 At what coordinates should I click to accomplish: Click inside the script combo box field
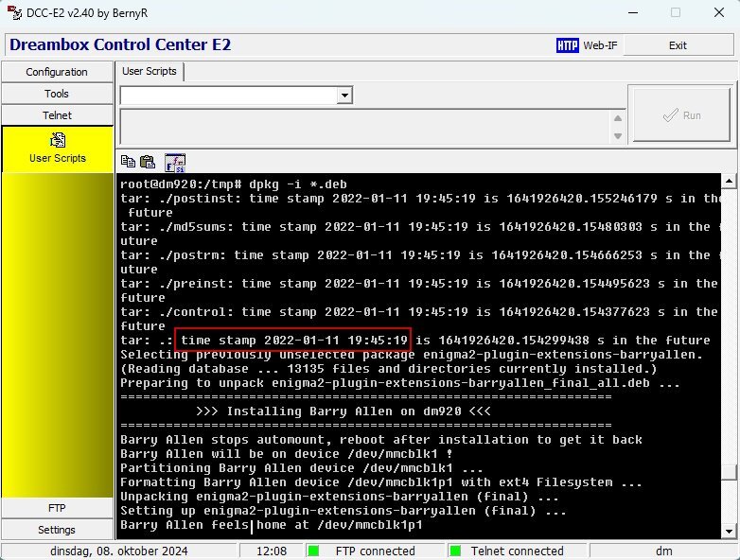click(230, 96)
